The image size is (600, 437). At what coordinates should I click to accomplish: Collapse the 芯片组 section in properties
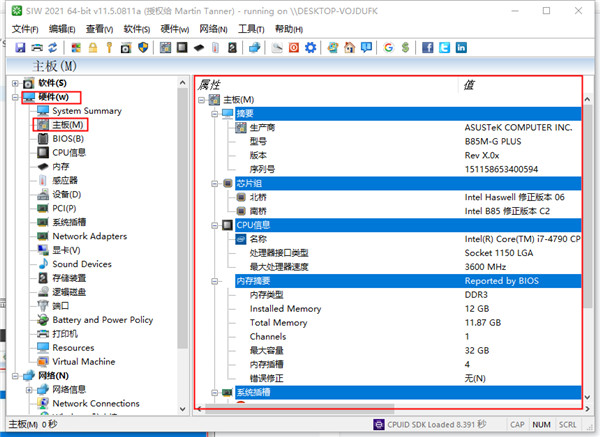(x=214, y=184)
